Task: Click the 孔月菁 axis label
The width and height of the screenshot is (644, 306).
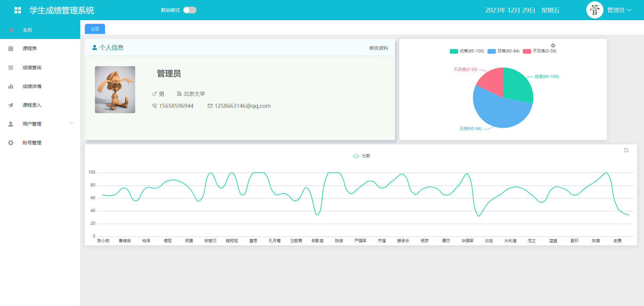Action: [x=275, y=241]
